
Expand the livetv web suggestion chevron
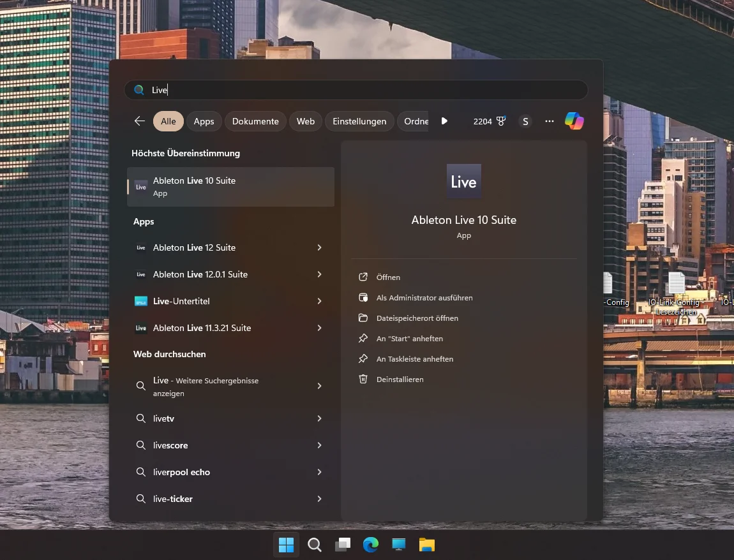pyautogui.click(x=319, y=418)
